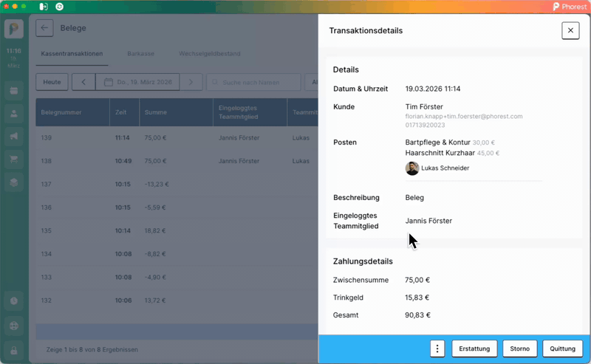
Task: Close the Transaktionsdetails panel
Action: tap(570, 30)
